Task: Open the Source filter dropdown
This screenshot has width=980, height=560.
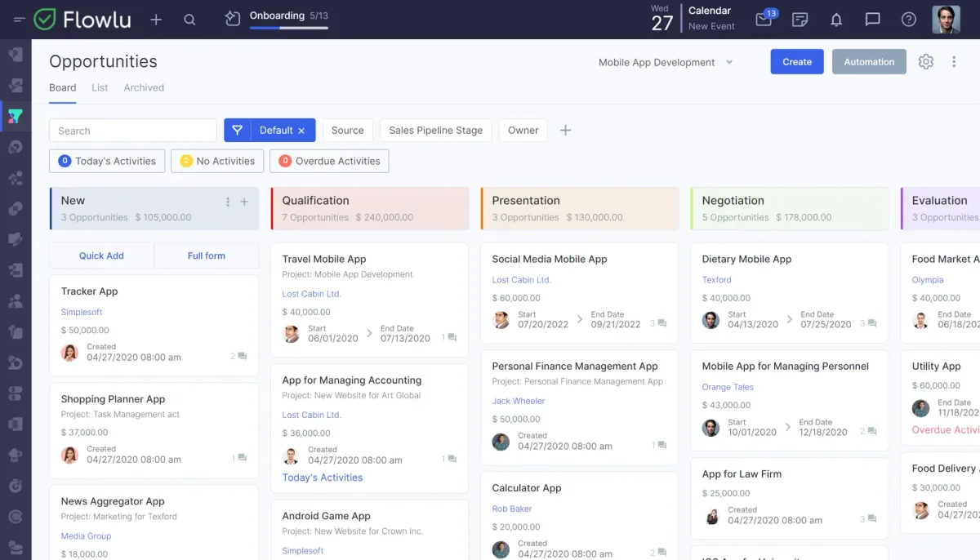Action: (347, 131)
